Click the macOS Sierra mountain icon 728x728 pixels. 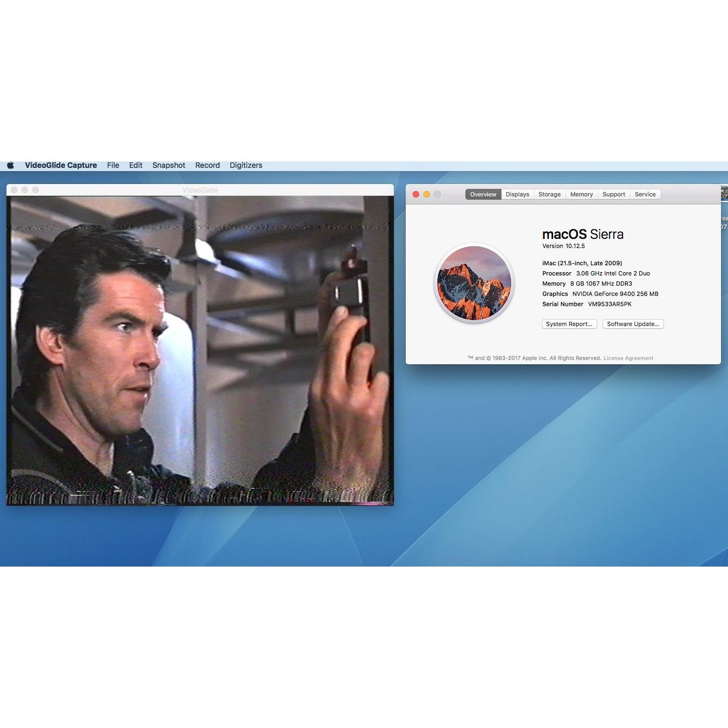[474, 283]
